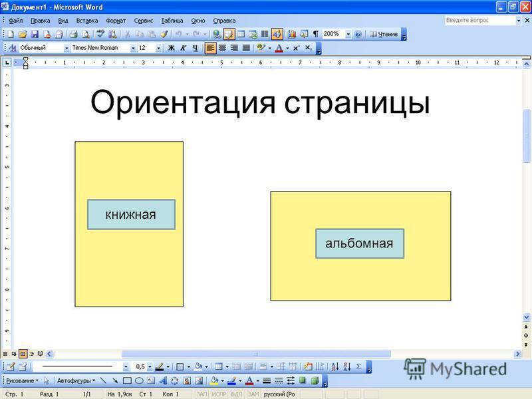
Task: Click the Чтение reading mode button
Action: [384, 34]
